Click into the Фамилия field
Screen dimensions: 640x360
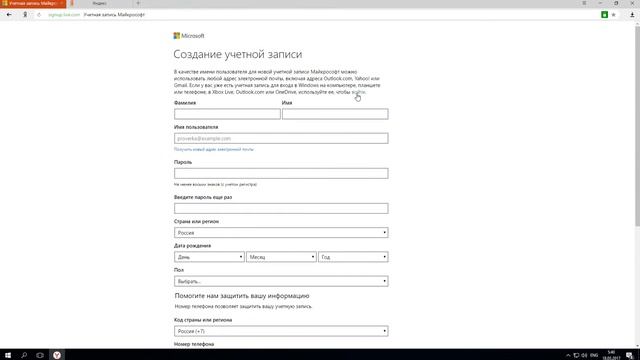[x=227, y=114]
